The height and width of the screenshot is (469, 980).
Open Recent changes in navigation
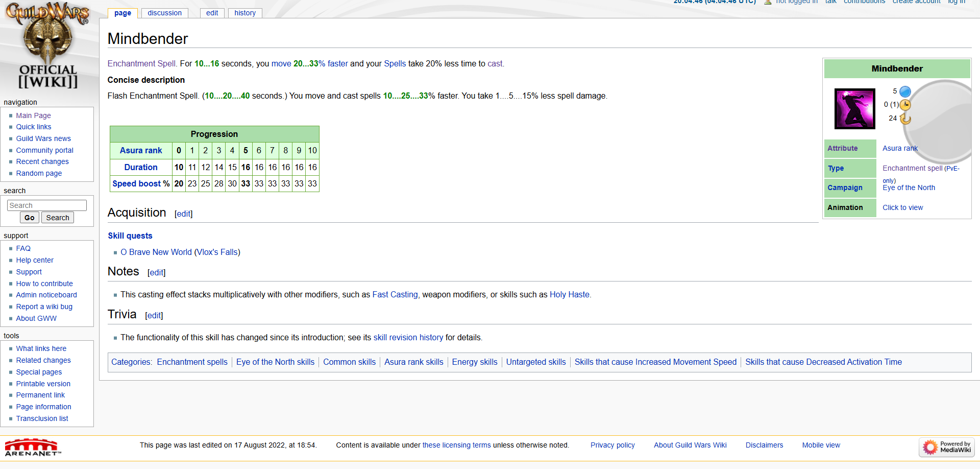pos(42,161)
